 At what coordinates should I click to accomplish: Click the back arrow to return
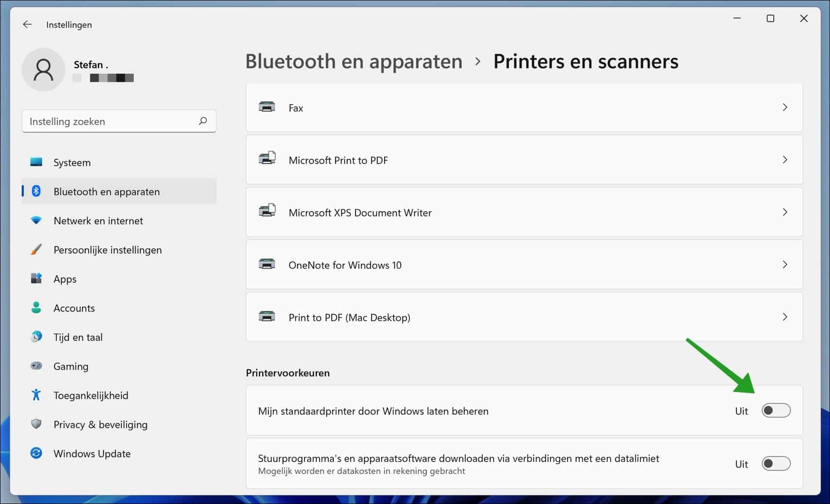coord(27,24)
